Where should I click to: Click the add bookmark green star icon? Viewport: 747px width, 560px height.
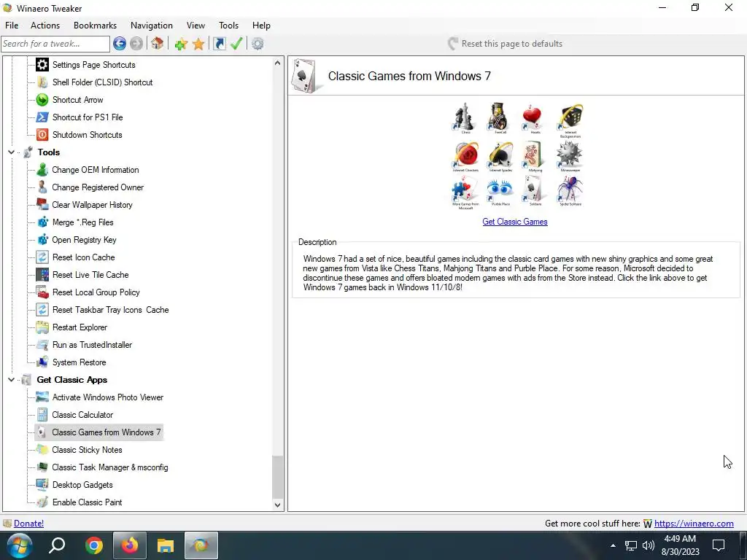coord(181,44)
